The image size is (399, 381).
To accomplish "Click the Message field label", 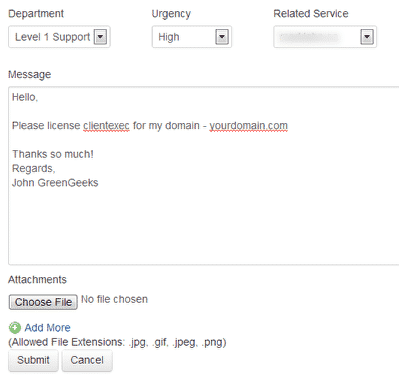I will coord(29,75).
